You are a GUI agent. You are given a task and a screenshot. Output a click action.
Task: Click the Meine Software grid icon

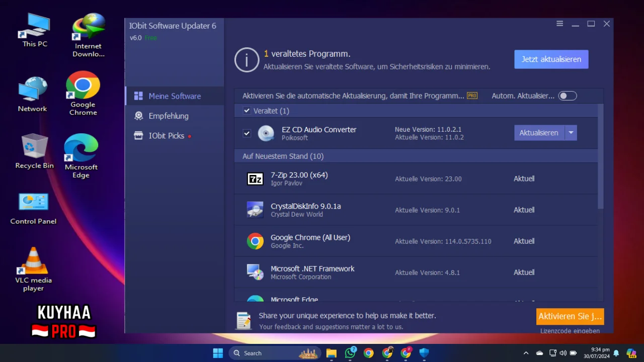coord(138,96)
